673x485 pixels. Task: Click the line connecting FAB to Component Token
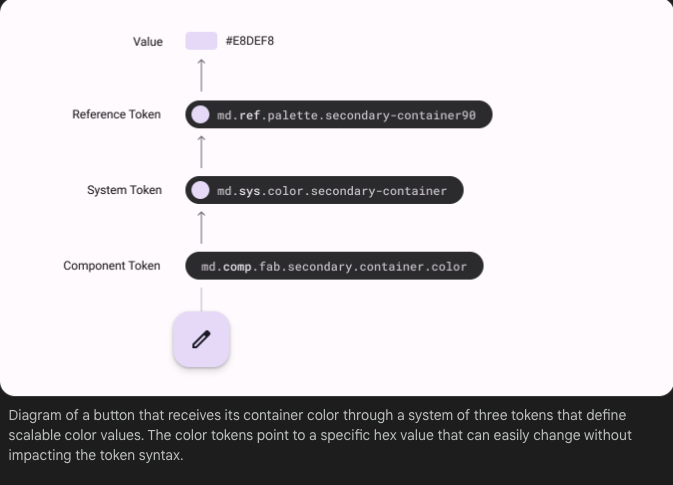click(x=201, y=300)
